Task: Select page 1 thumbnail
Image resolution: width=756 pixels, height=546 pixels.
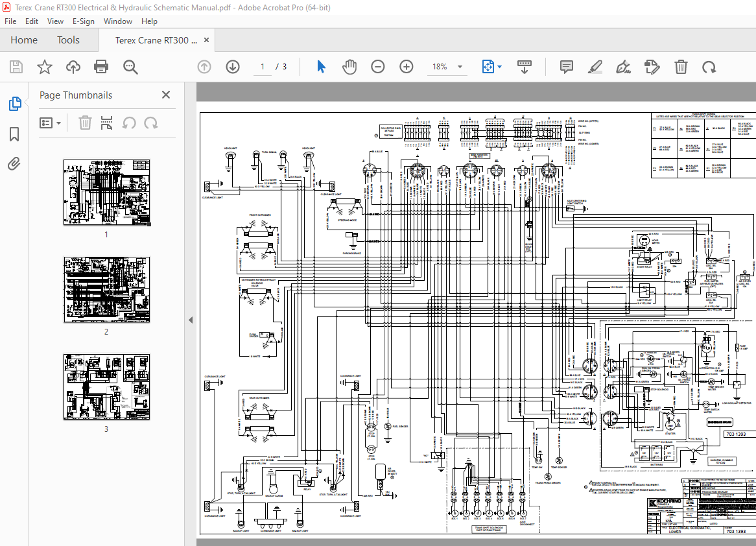Action: pos(106,193)
